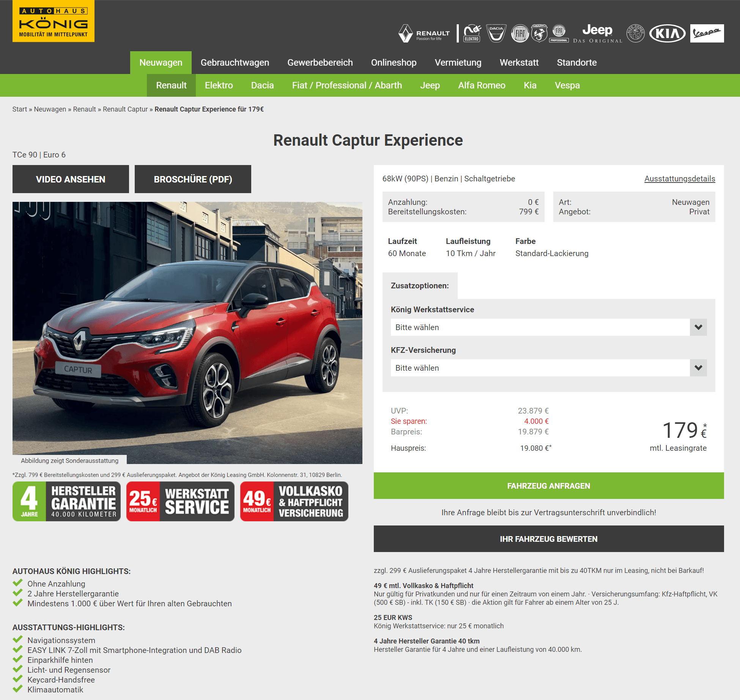Viewport: 740px width, 700px height.
Task: Click the 25€ Werkstattservice badge
Action: [180, 501]
